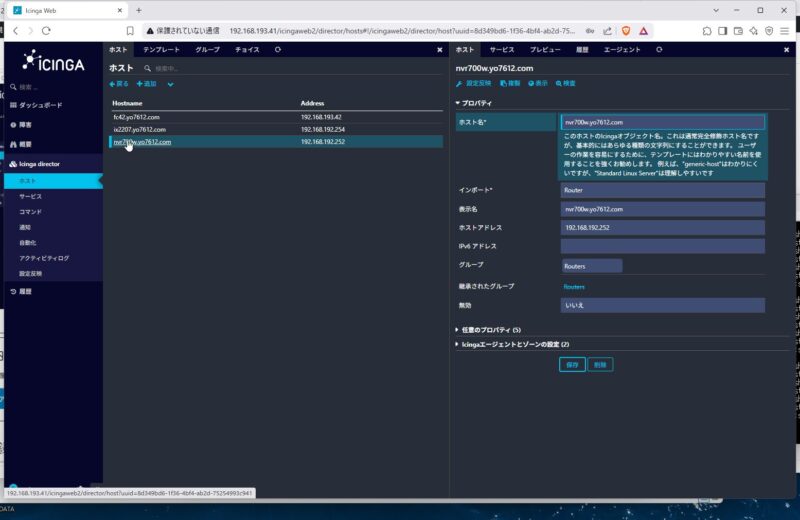Viewport: 800px width, 520px height.
Task: Switch to プレビュー tab in host detail
Action: click(x=545, y=49)
